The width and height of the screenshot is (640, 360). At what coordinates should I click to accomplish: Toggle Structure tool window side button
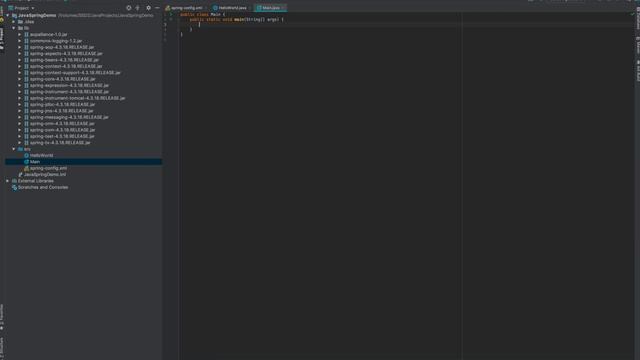(x=2, y=348)
